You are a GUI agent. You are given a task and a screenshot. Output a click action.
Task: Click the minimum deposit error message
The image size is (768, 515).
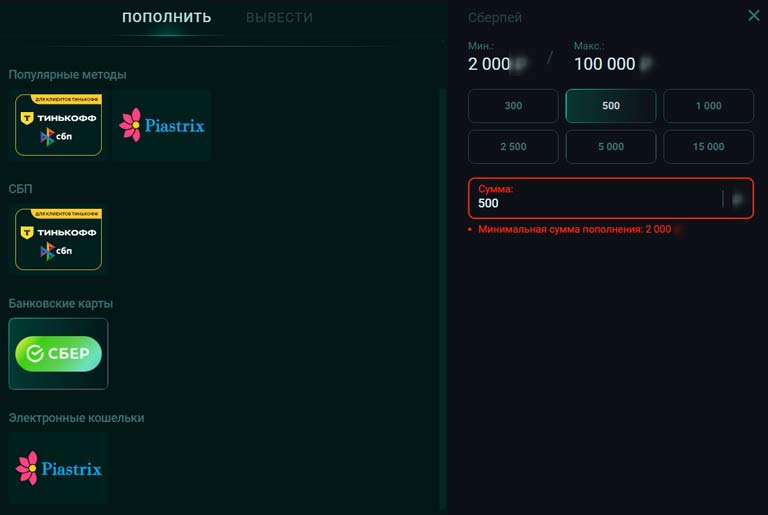[x=575, y=229]
